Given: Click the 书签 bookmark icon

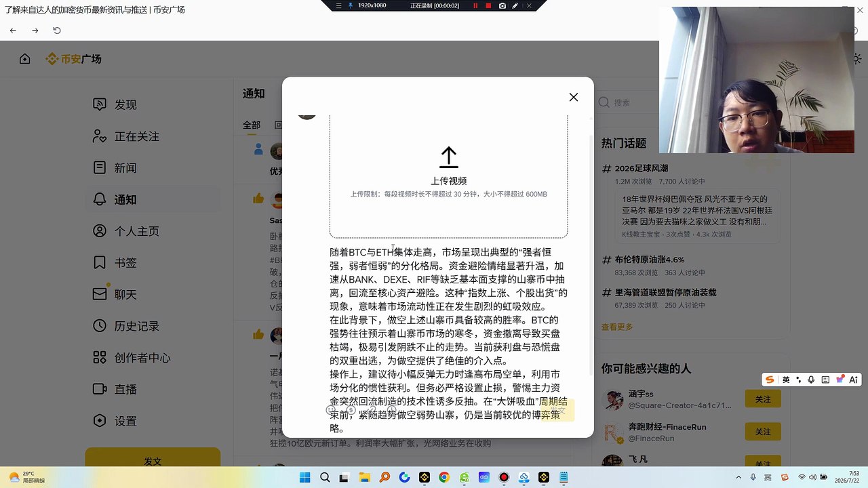Looking at the screenshot, I should 100,262.
